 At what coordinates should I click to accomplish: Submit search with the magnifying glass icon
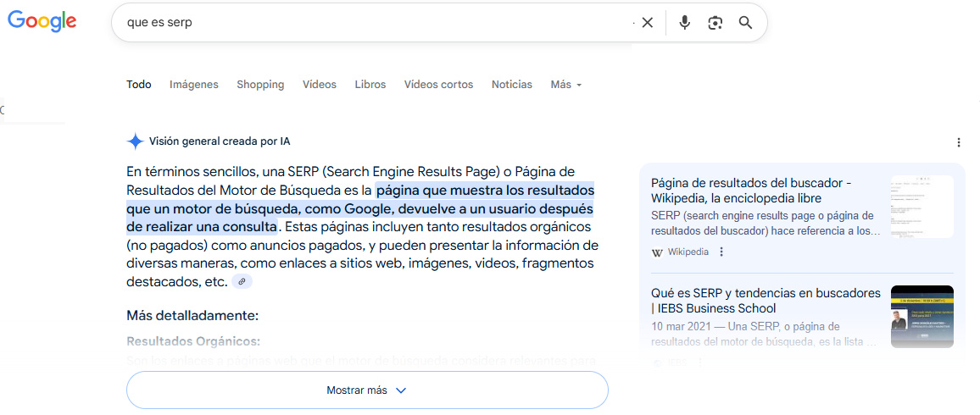point(745,23)
